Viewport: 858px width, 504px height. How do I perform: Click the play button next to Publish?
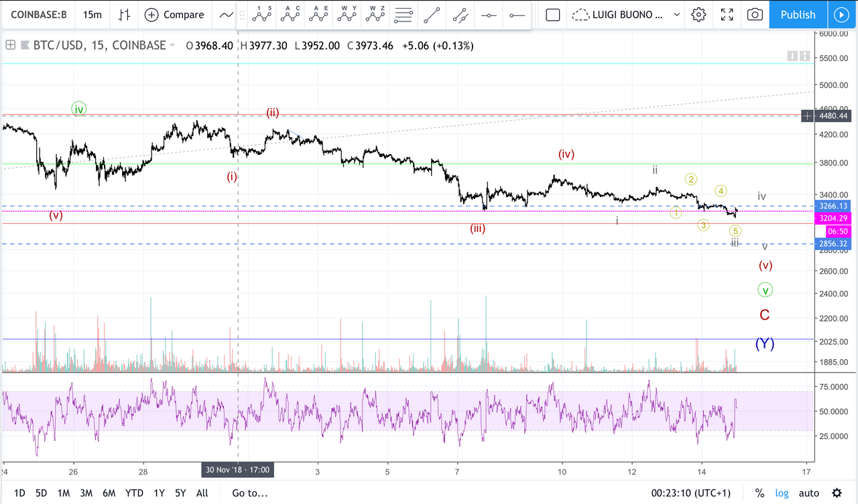841,15
